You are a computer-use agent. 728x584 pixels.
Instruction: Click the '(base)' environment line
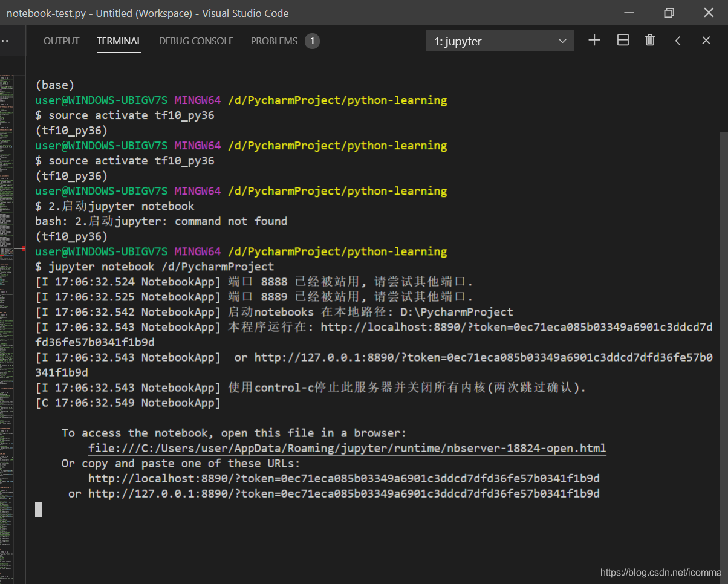[x=54, y=85]
